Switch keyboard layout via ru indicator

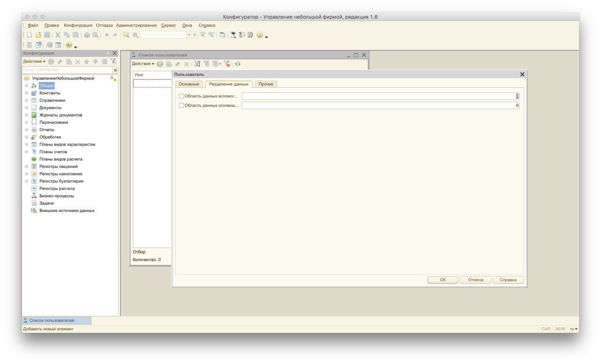click(574, 329)
